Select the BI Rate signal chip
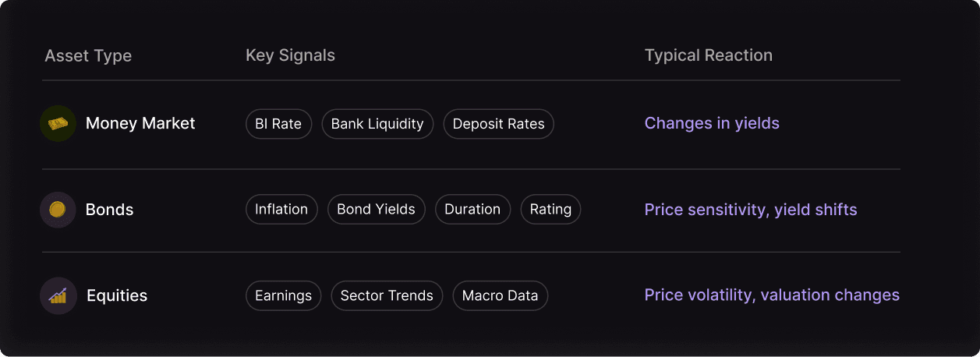 [278, 124]
